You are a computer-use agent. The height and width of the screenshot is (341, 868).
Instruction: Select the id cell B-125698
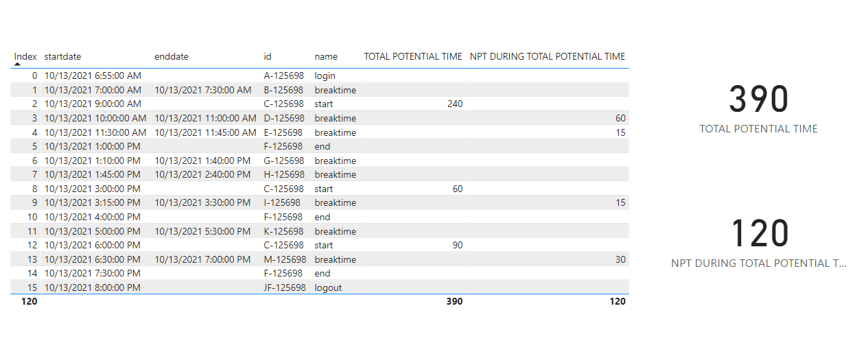283,90
